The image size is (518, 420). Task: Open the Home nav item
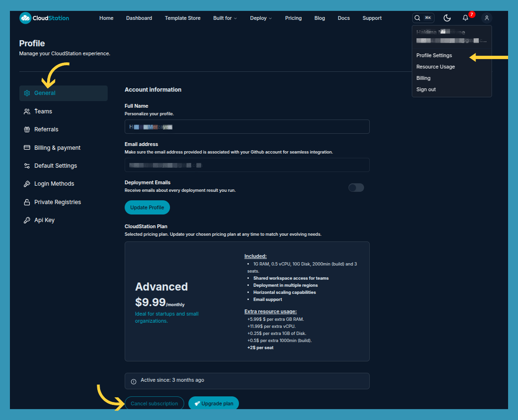[x=106, y=18]
